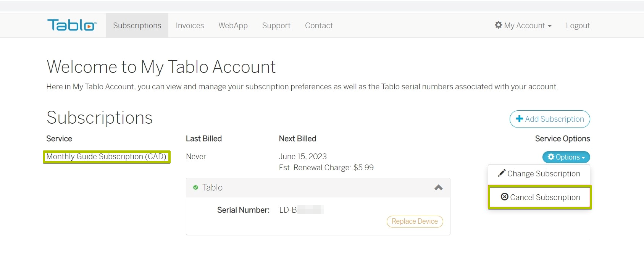Select Change Subscription from the options menu
The height and width of the screenshot is (255, 644).
539,174
